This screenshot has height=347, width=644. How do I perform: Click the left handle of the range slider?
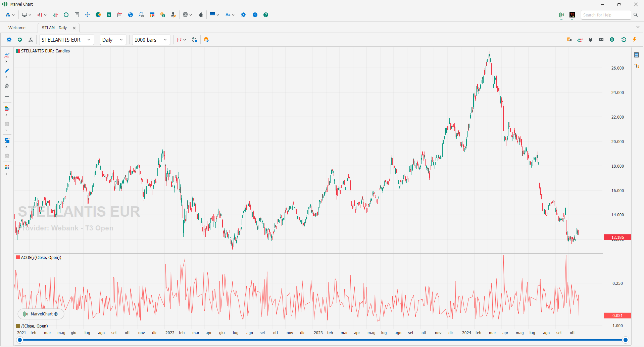(20, 340)
